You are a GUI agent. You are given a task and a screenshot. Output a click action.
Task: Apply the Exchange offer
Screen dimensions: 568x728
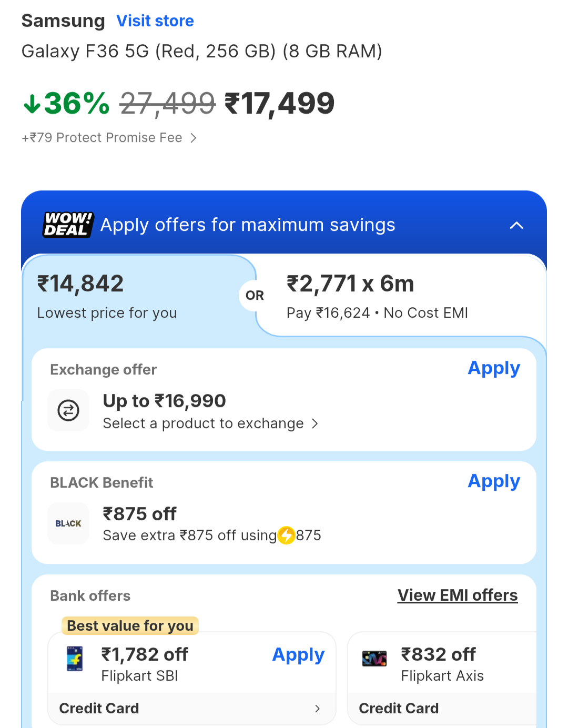click(x=494, y=368)
